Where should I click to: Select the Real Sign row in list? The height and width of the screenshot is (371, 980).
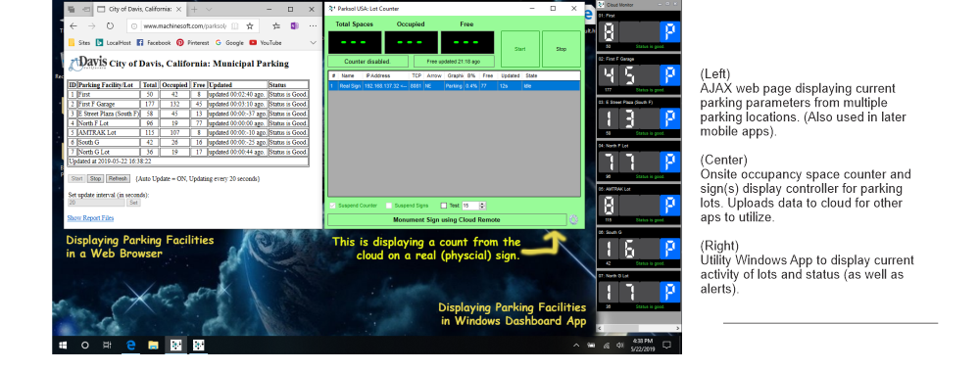[454, 86]
